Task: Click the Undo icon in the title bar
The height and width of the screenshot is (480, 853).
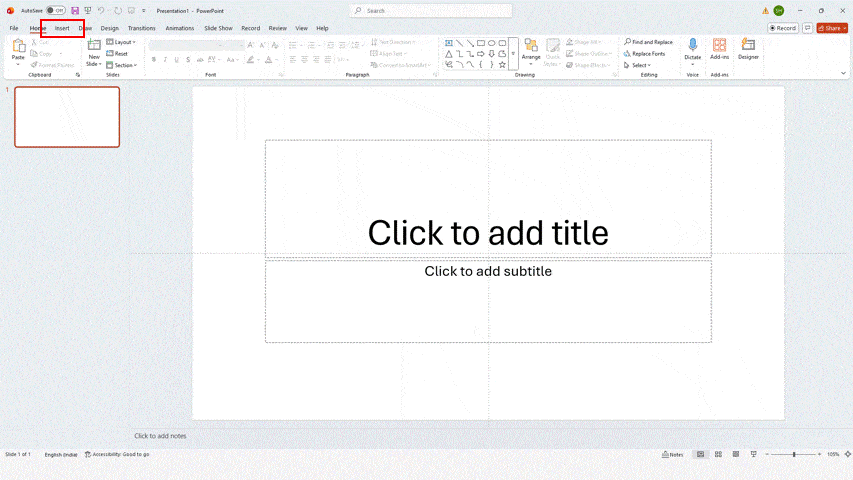Action: (x=101, y=10)
